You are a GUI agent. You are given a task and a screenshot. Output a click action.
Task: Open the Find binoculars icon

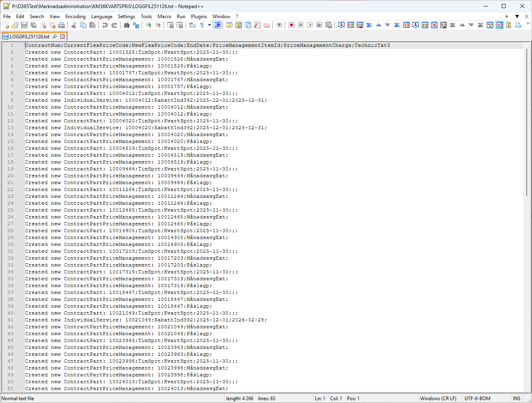(x=126, y=25)
